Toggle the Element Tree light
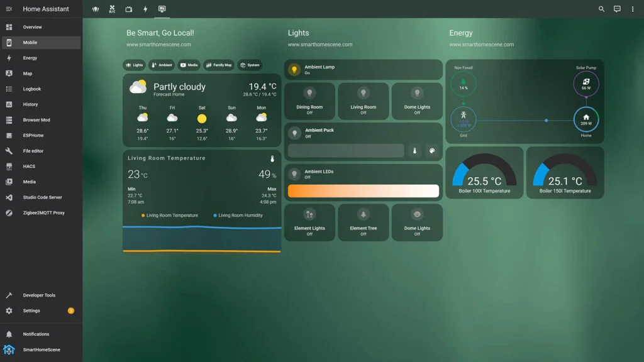 tap(363, 222)
